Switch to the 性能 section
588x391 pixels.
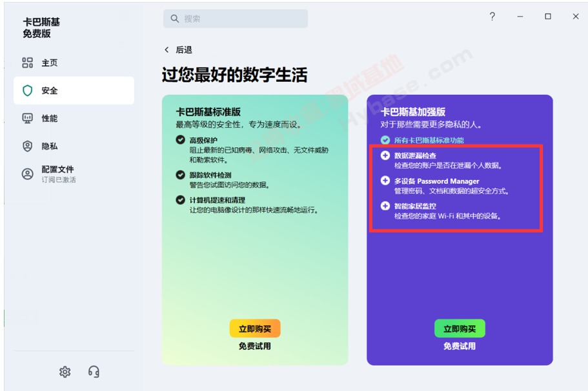pyautogui.click(x=74, y=119)
